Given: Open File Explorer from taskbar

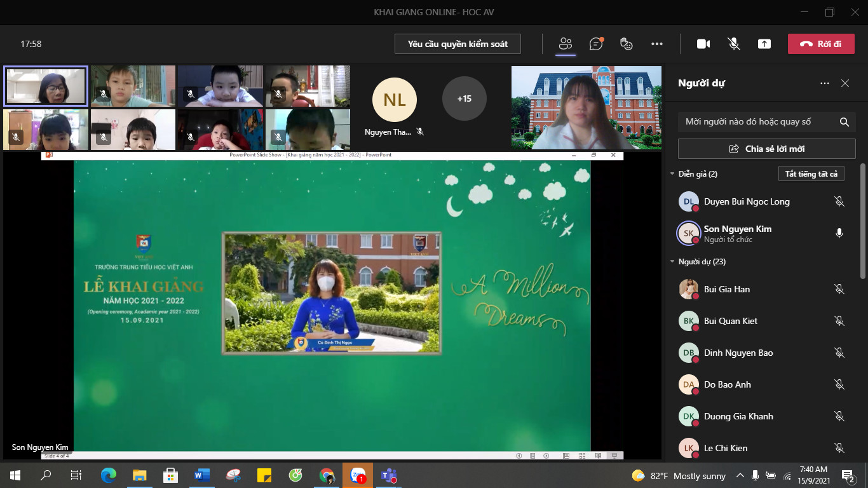Looking at the screenshot, I should (140, 475).
